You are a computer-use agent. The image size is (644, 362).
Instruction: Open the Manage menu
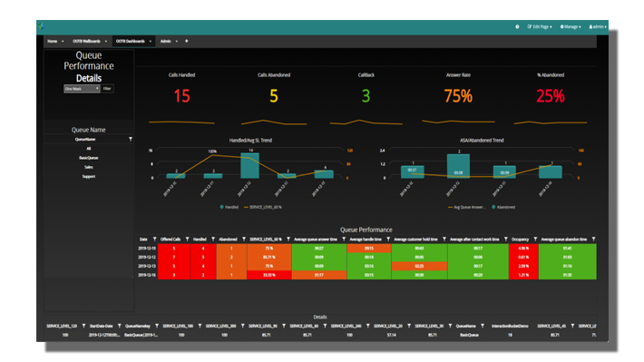point(571,26)
